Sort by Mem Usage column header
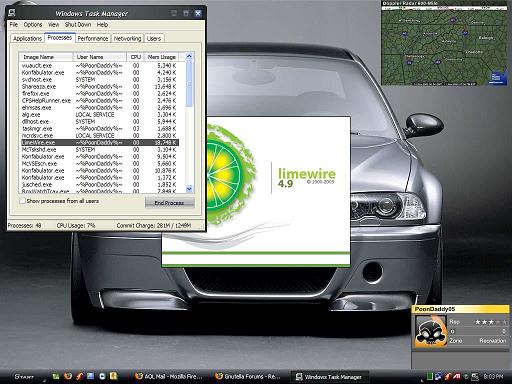Screen dimensions: 512x384 (x=161, y=57)
